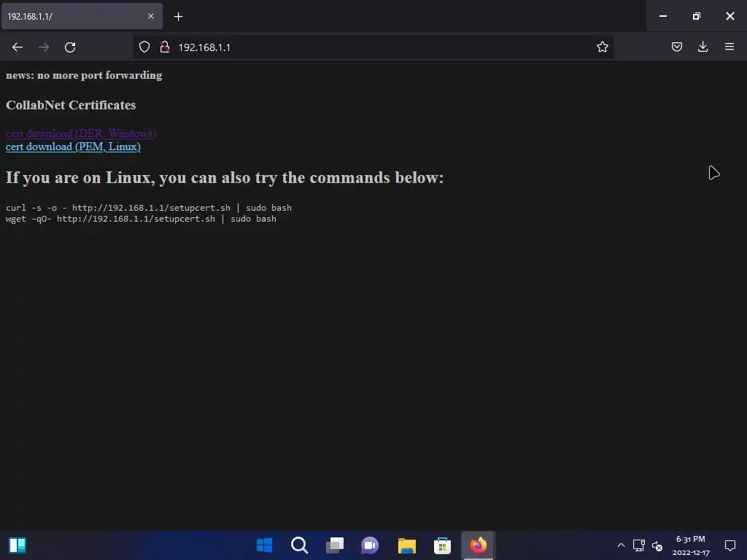Open the notification center icon
The image size is (747, 560).
729,545
